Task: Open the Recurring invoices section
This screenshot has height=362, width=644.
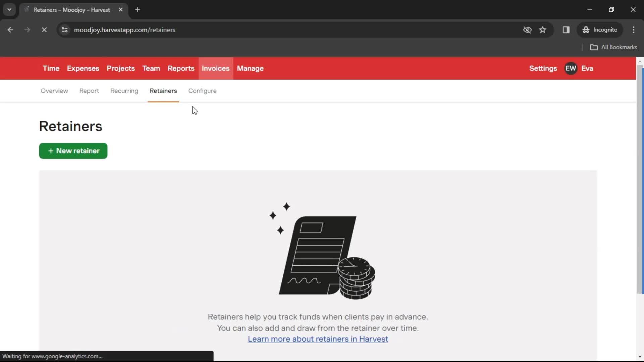Action: tap(124, 90)
